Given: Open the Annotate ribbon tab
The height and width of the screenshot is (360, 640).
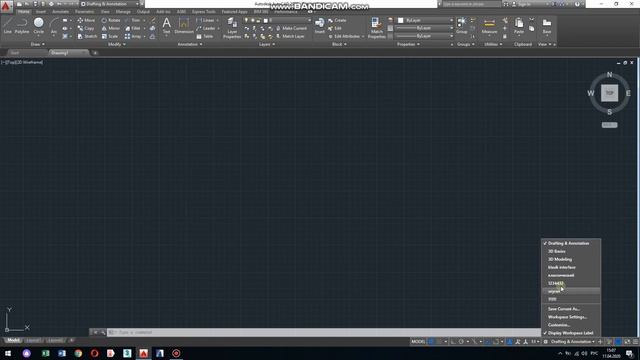Looking at the screenshot, I should (x=60, y=12).
